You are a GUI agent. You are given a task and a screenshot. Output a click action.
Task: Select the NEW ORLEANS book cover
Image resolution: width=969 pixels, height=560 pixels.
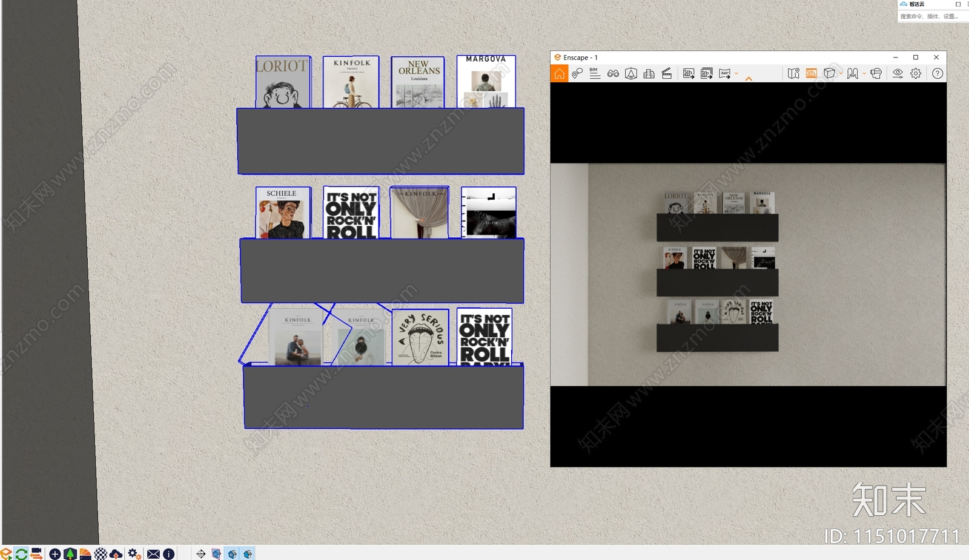[418, 82]
